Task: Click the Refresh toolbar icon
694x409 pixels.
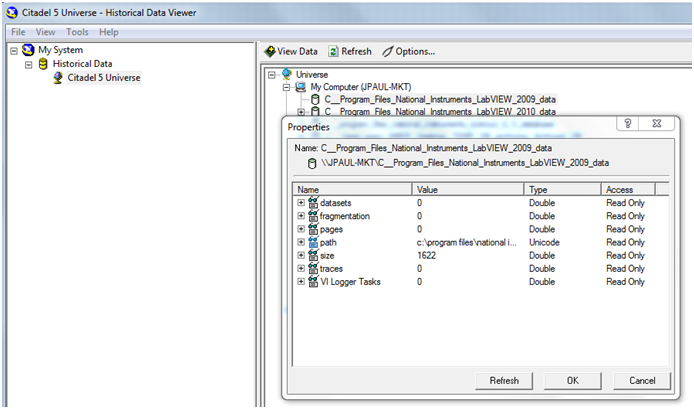Action: click(x=333, y=51)
